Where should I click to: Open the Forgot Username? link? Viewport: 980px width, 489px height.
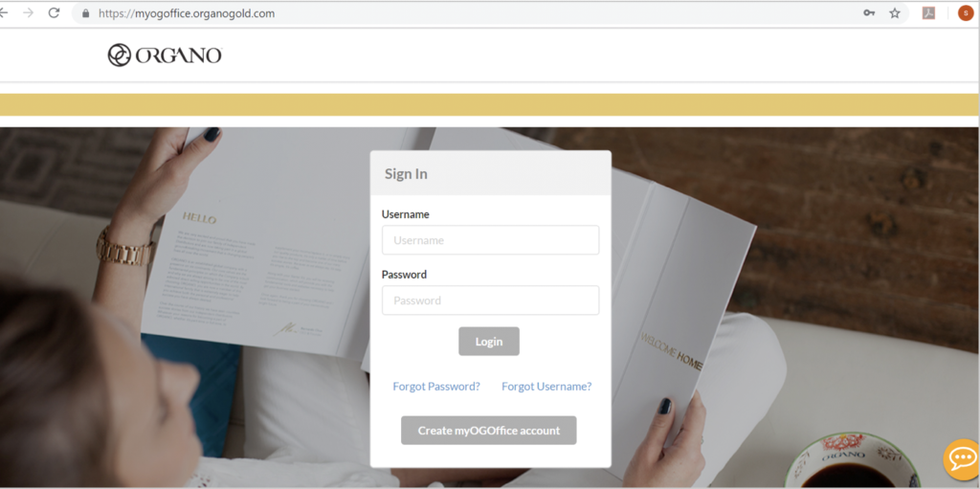coord(546,387)
